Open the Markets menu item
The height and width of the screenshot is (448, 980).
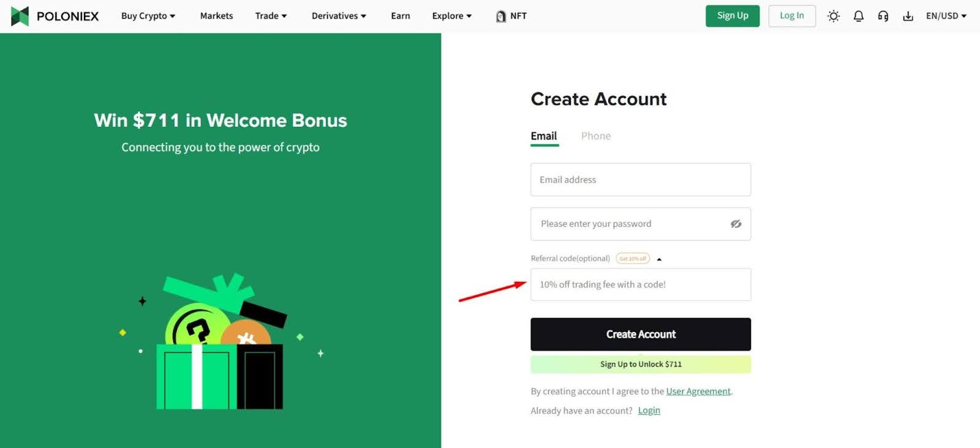coord(216,16)
